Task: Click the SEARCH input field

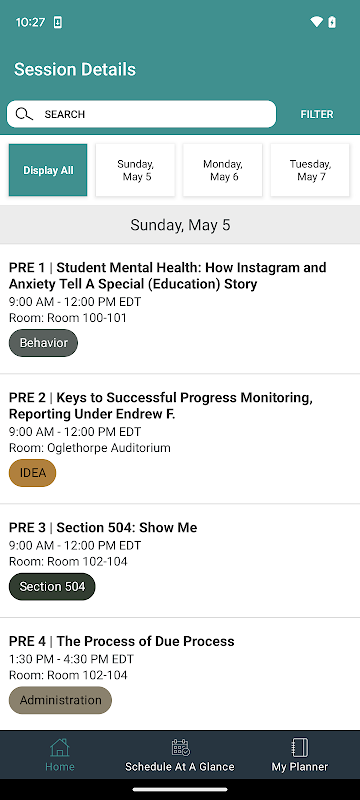Action: [141, 114]
